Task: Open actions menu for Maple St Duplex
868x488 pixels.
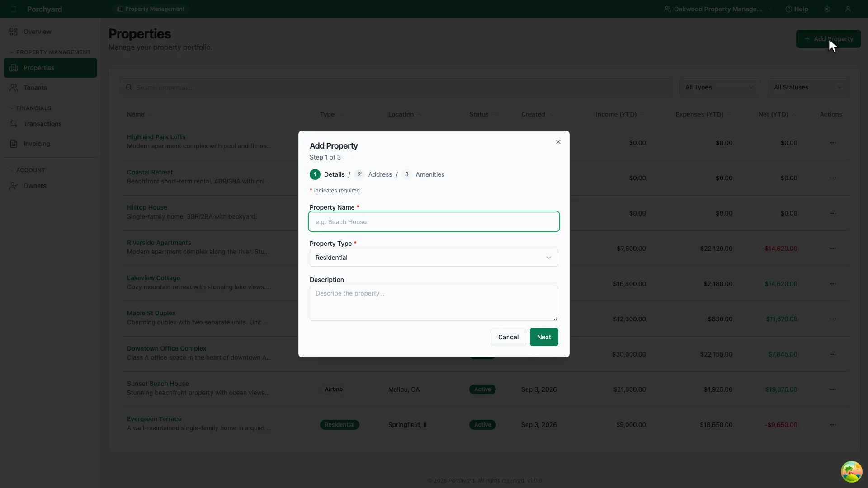Action: pos(833,319)
